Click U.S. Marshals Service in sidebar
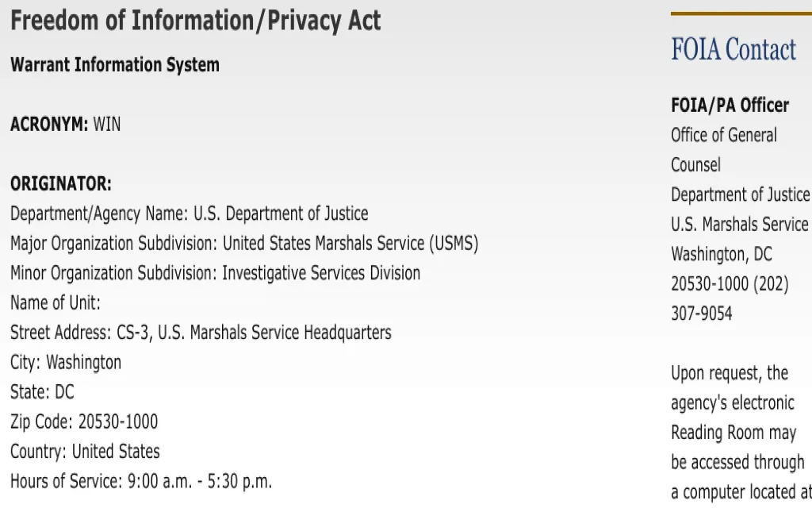812x508 pixels. click(x=740, y=225)
